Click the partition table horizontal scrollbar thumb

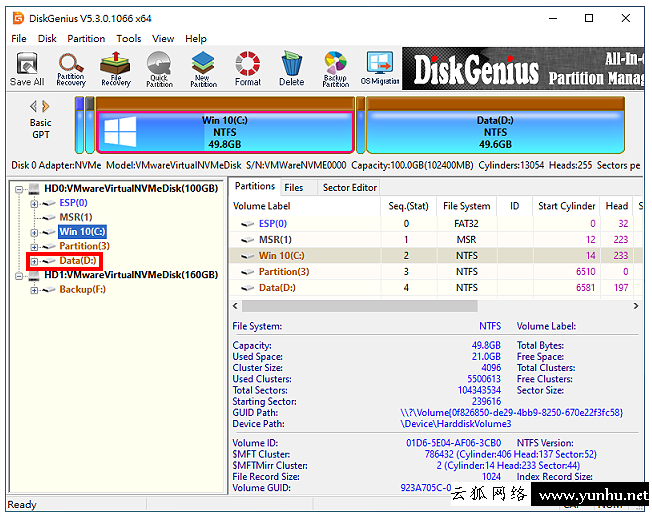click(x=360, y=306)
